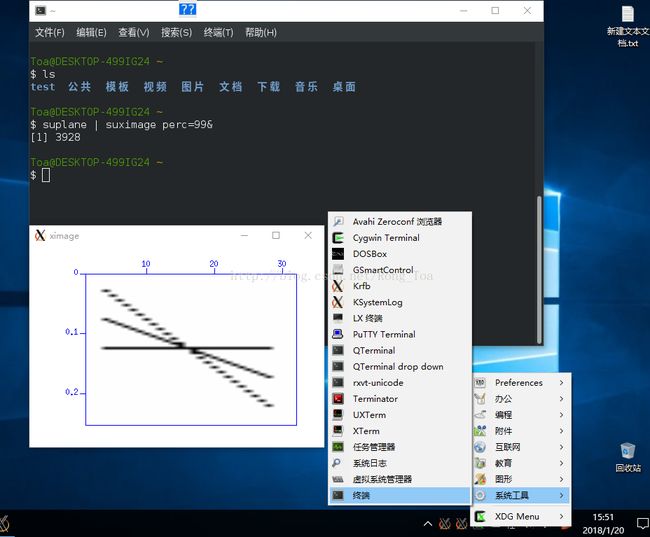The height and width of the screenshot is (537, 650).
Task: Open the 帮助(H) menu
Action: coord(261,32)
